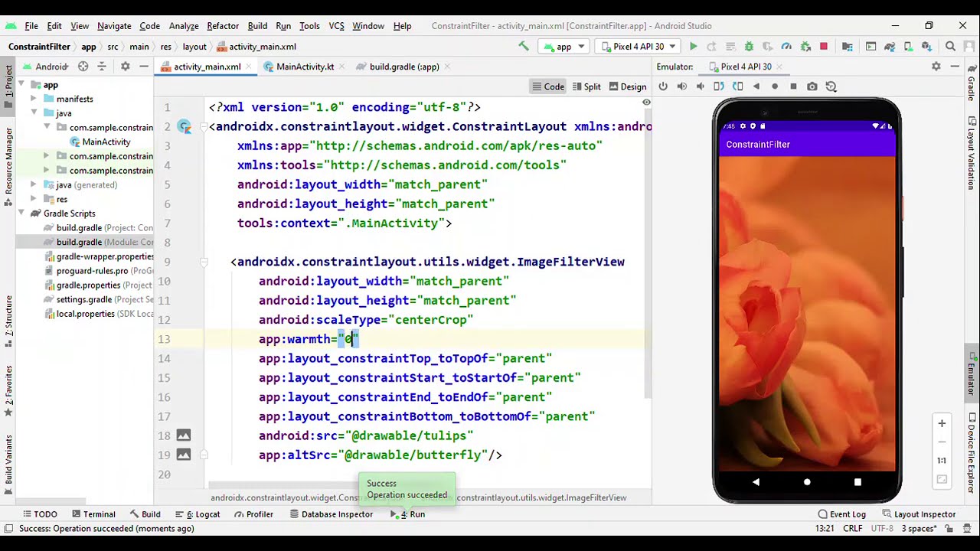Take an emulator screenshot
This screenshot has width=980, height=551.
[812, 86]
